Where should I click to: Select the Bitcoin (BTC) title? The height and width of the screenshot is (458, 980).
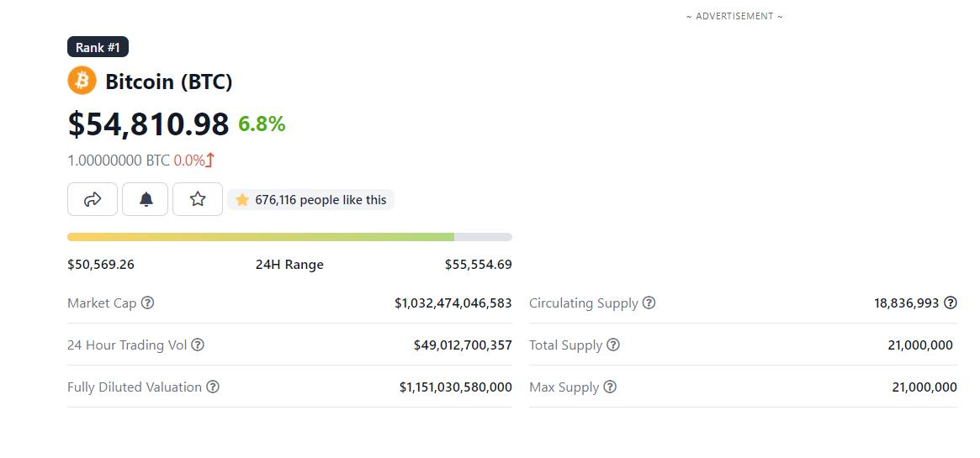pyautogui.click(x=169, y=82)
